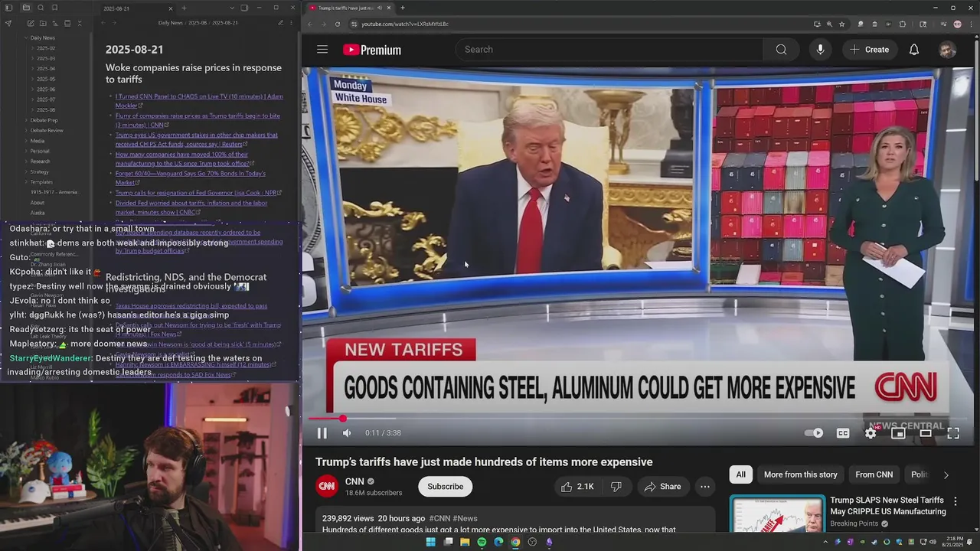This screenshot has height=551, width=980.
Task: Switch player to miniplayer mode
Action: [x=898, y=433]
